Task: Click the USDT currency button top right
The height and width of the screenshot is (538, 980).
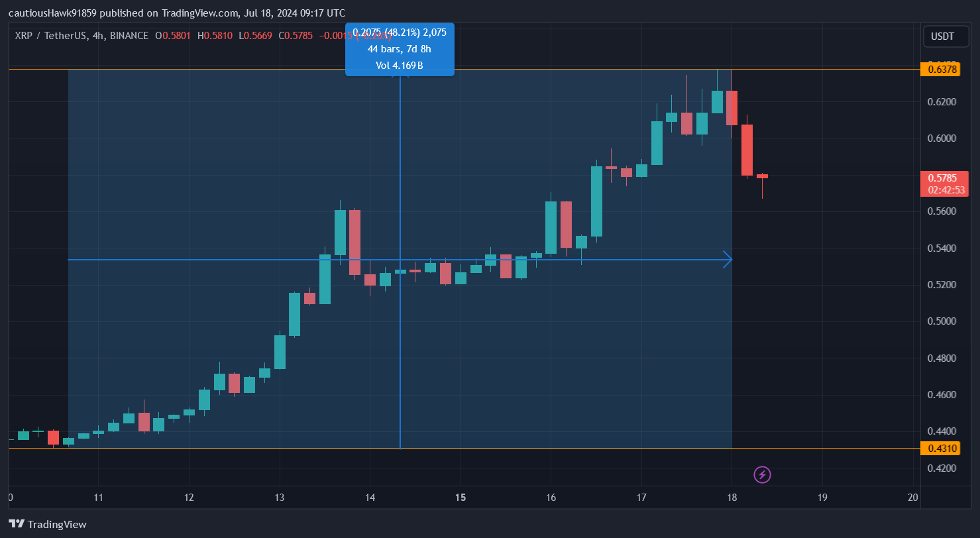Action: pyautogui.click(x=946, y=36)
